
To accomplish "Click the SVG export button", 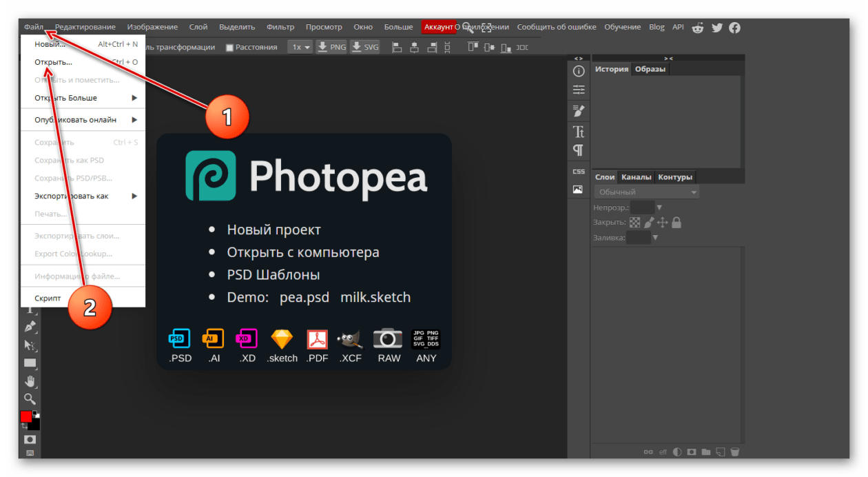I will [366, 47].
